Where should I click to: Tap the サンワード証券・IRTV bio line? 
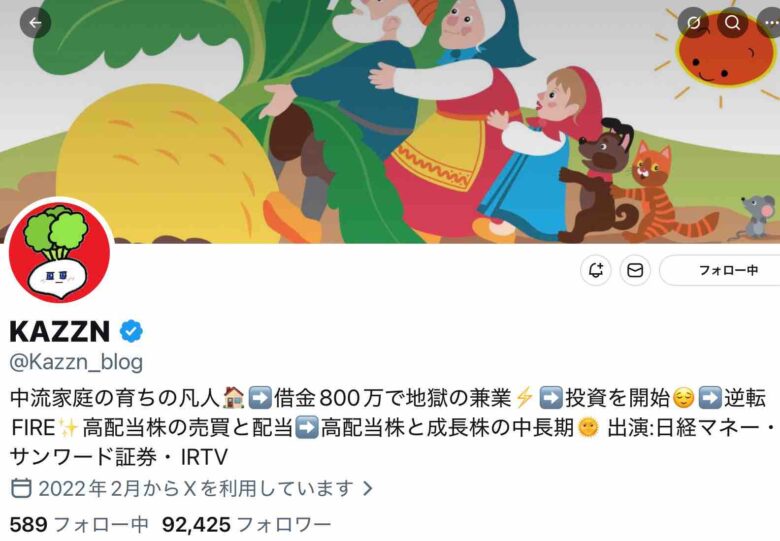[118, 456]
